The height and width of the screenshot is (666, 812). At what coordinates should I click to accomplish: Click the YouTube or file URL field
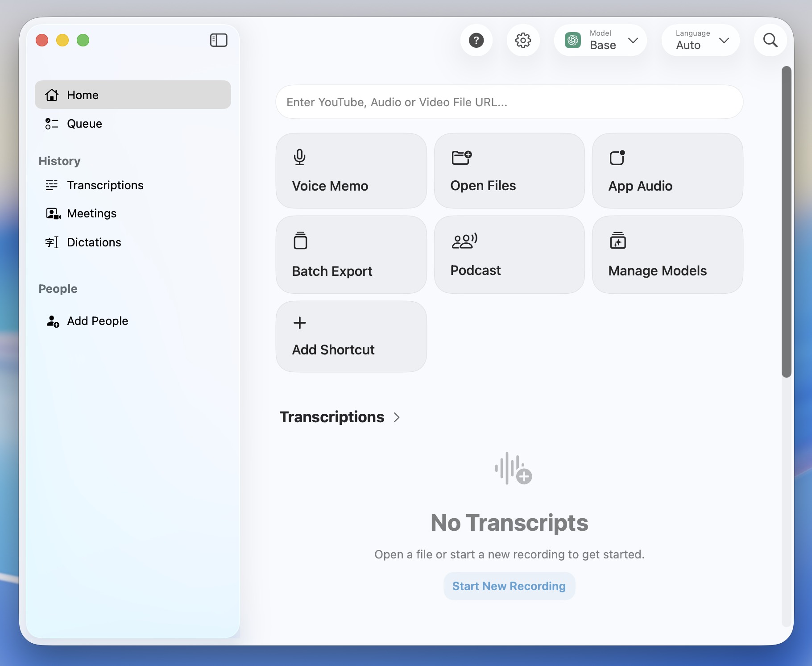pyautogui.click(x=509, y=102)
